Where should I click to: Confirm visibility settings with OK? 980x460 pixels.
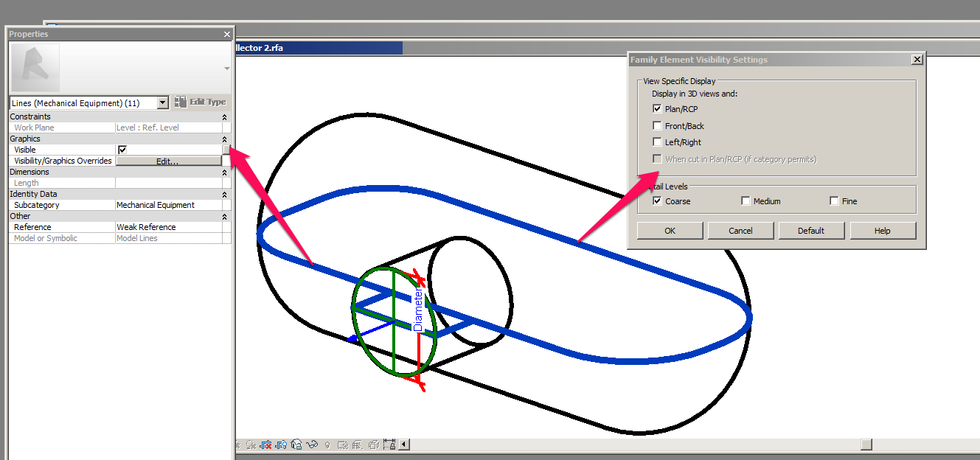click(x=669, y=230)
